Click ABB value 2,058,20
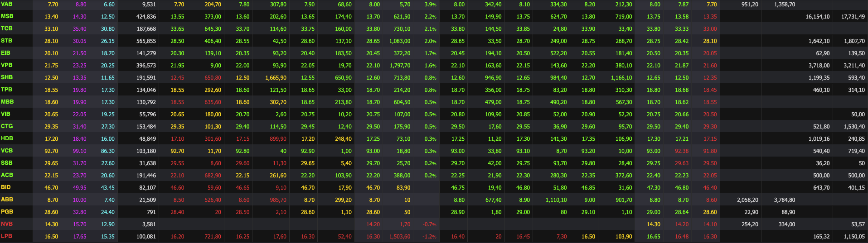Viewport: 868px width, 243px height. tap(748, 200)
